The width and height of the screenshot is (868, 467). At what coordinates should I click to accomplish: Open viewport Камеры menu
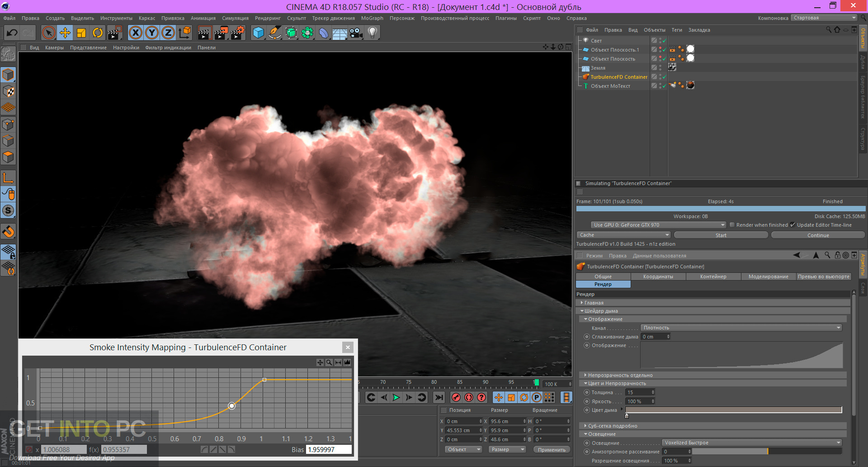pos(54,48)
